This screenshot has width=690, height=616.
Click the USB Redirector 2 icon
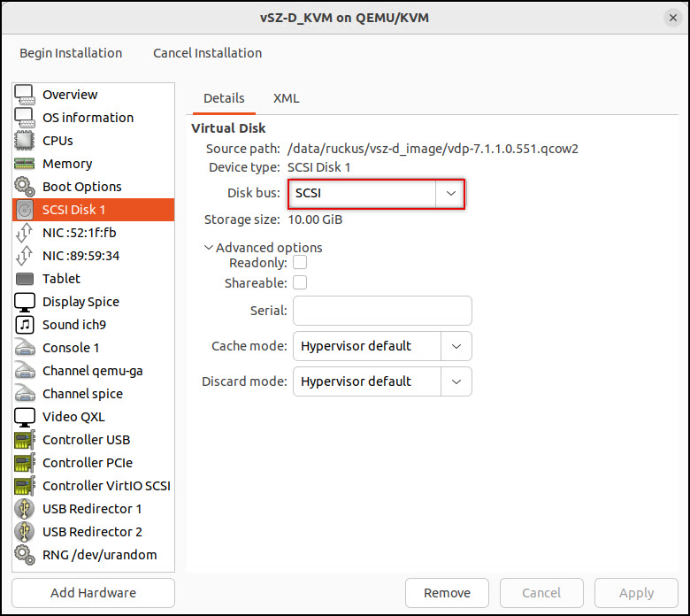(x=25, y=532)
